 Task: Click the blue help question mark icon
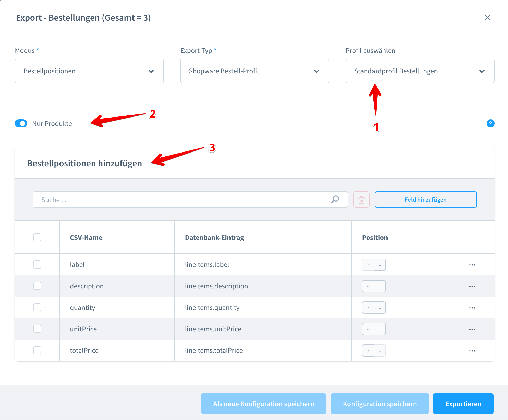tap(490, 123)
